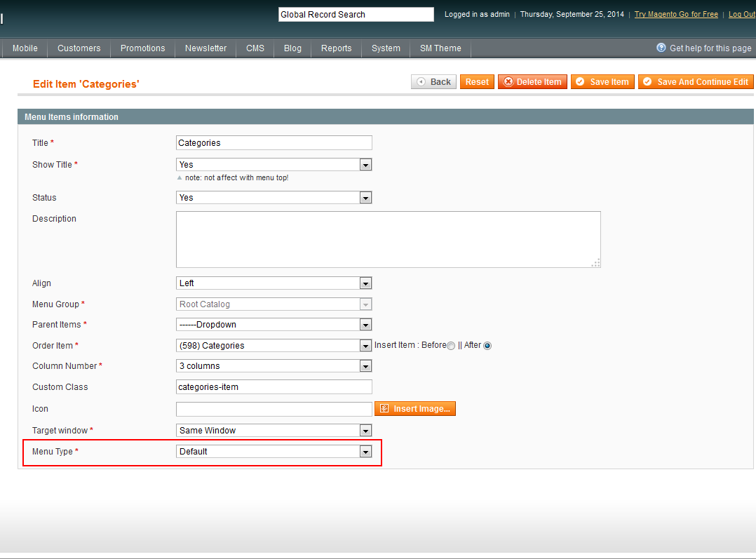Screen dimensions: 756x559
Task: Click the disabled Menu Group dropdown
Action: [x=274, y=304]
